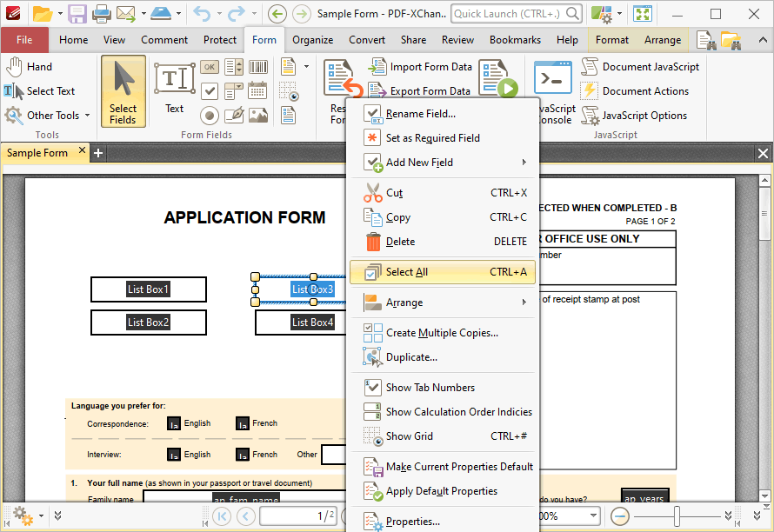Open the Open-file dropdown arrow
Screen dimensions: 774x532
tap(60, 14)
